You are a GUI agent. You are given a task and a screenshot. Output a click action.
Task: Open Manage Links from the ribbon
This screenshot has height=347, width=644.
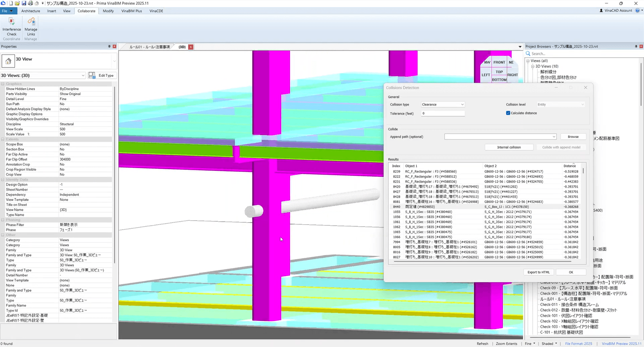[31, 22]
